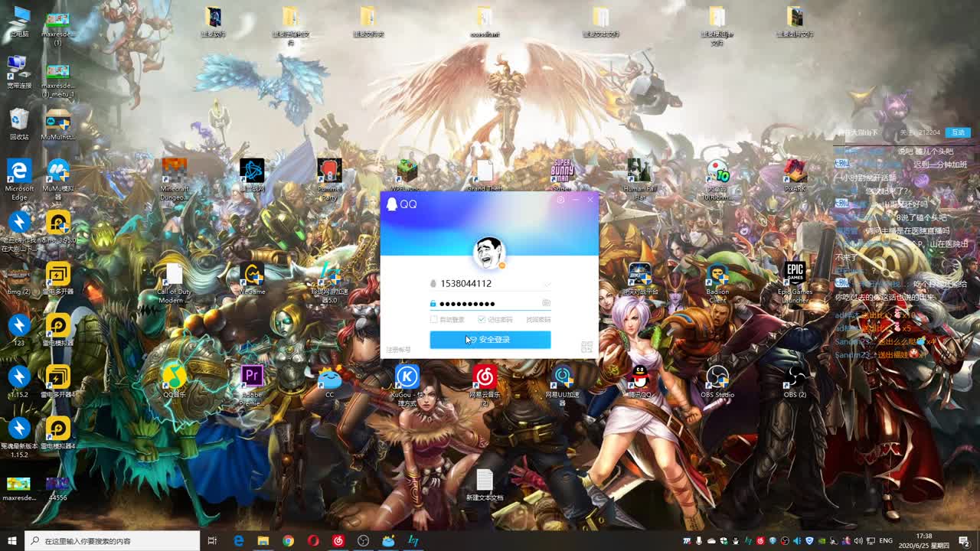Uncheck the remember password checkbox in QQ
The width and height of the screenshot is (980, 551).
482,319
